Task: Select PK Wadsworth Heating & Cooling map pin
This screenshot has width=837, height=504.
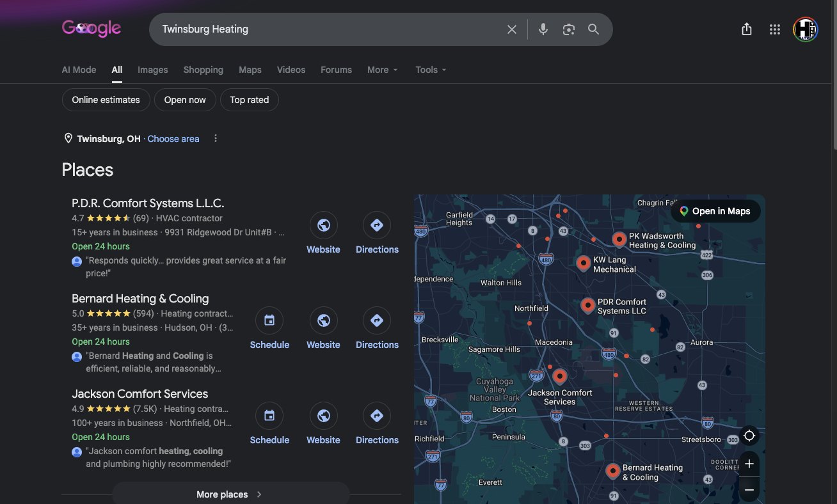Action: (x=619, y=239)
